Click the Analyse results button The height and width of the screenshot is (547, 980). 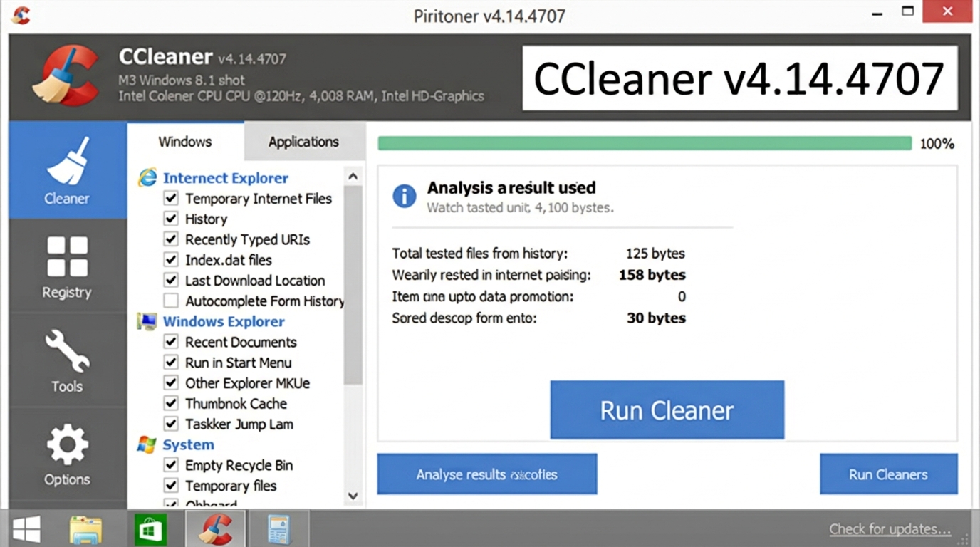pos(487,474)
